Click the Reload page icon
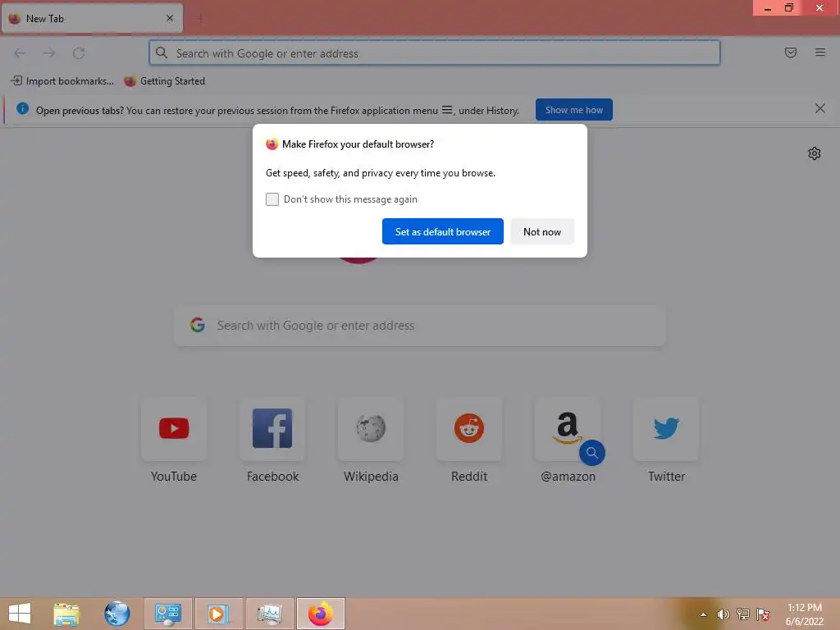Screen dimensions: 840x630 [79, 53]
